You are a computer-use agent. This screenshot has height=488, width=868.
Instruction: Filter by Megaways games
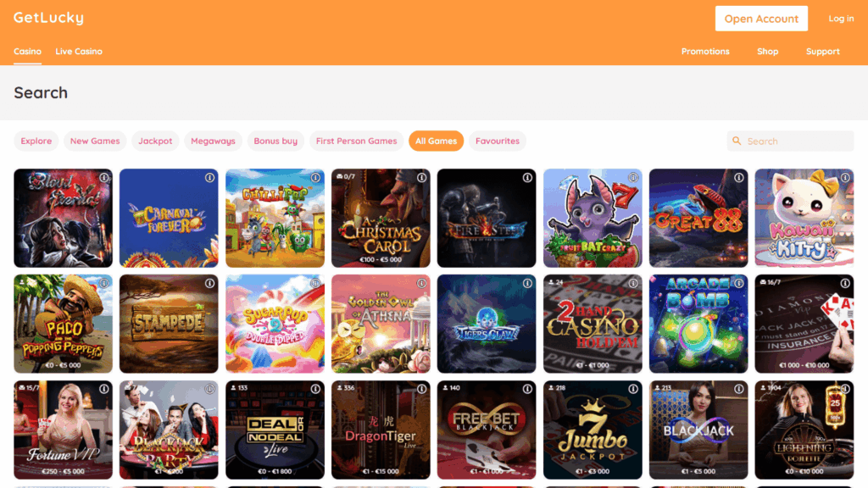pyautogui.click(x=213, y=141)
